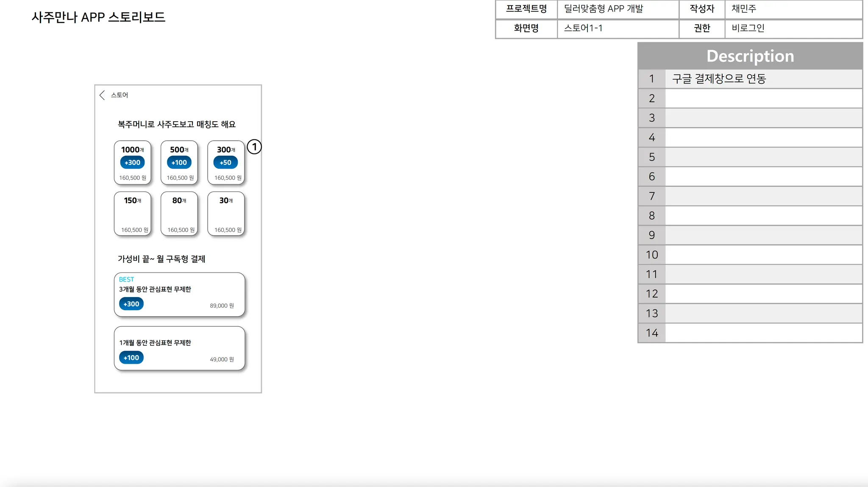Click the empty Description row 2 cell
Viewport: 868px width, 487px height.
[763, 98]
